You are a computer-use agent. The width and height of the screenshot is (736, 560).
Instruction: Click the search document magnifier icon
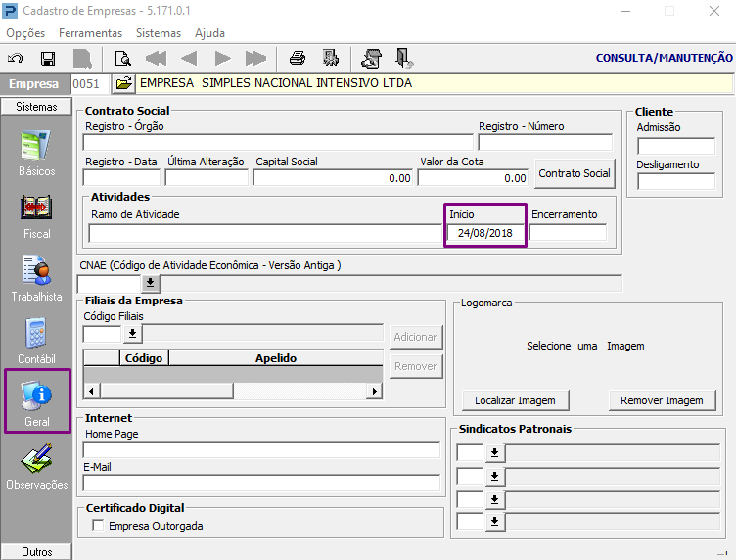pyautogui.click(x=123, y=58)
